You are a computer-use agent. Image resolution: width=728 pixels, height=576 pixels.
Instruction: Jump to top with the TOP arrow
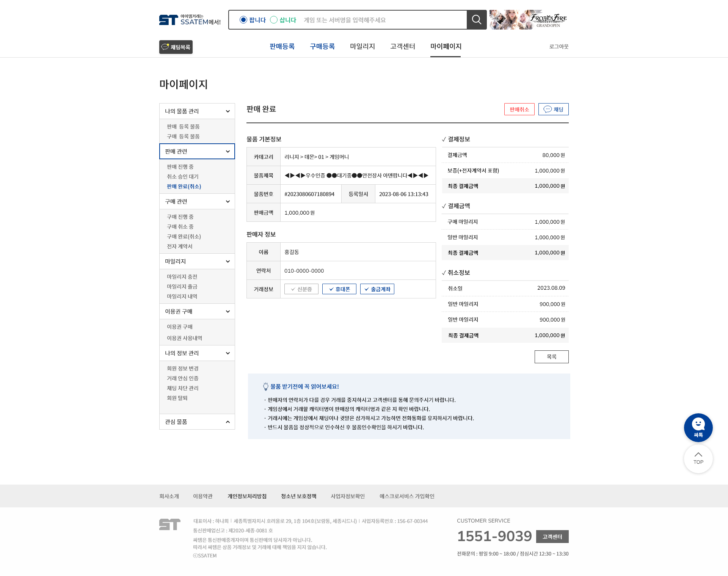tap(698, 458)
